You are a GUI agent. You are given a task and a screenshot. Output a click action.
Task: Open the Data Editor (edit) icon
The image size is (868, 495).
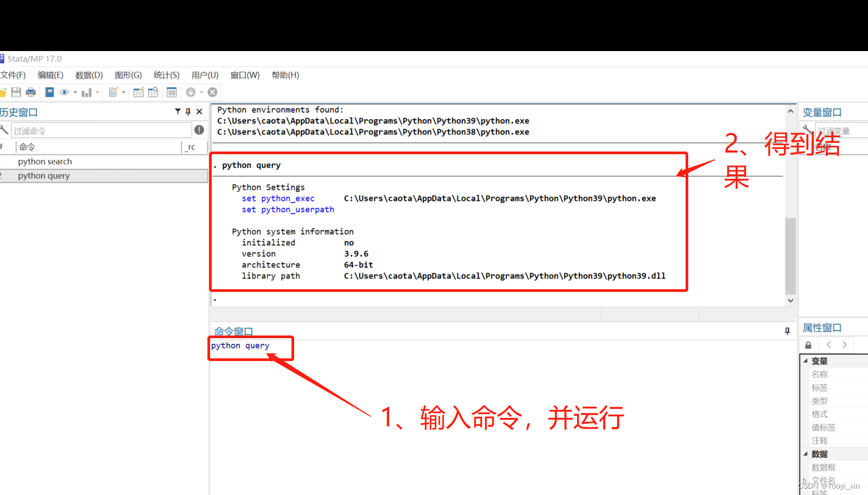pos(138,92)
